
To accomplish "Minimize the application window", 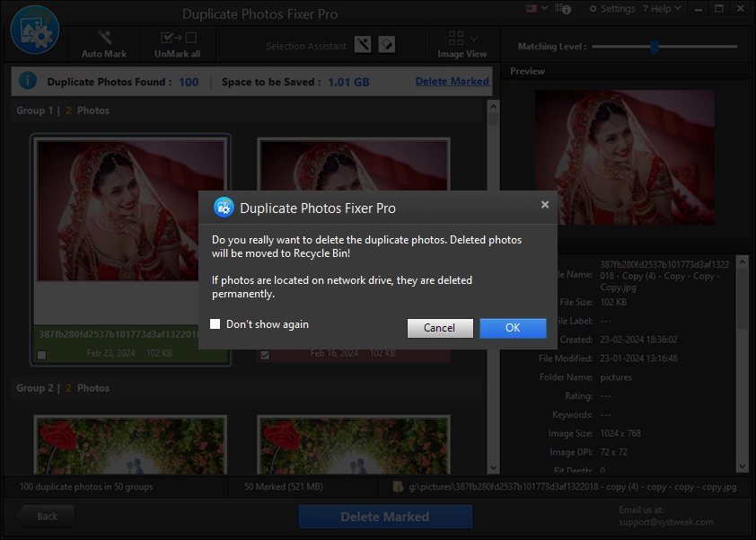I will pos(699,9).
